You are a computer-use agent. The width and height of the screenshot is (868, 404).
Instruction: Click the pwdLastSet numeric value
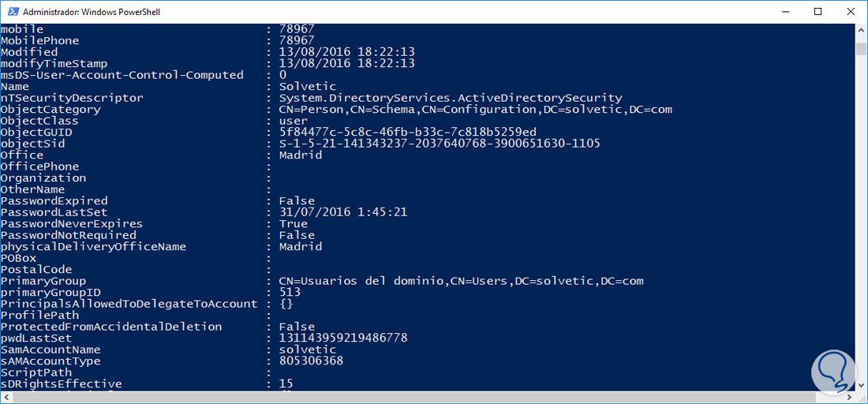click(343, 338)
